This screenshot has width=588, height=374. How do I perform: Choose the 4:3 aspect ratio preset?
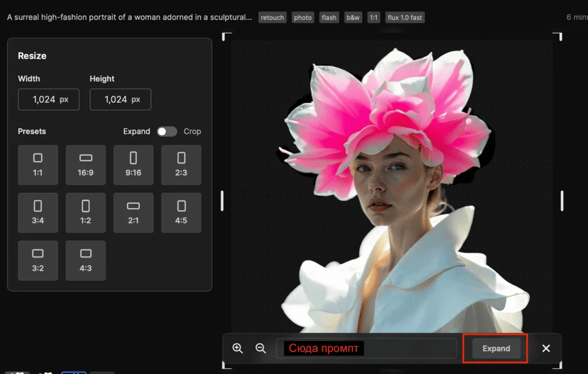click(x=86, y=260)
